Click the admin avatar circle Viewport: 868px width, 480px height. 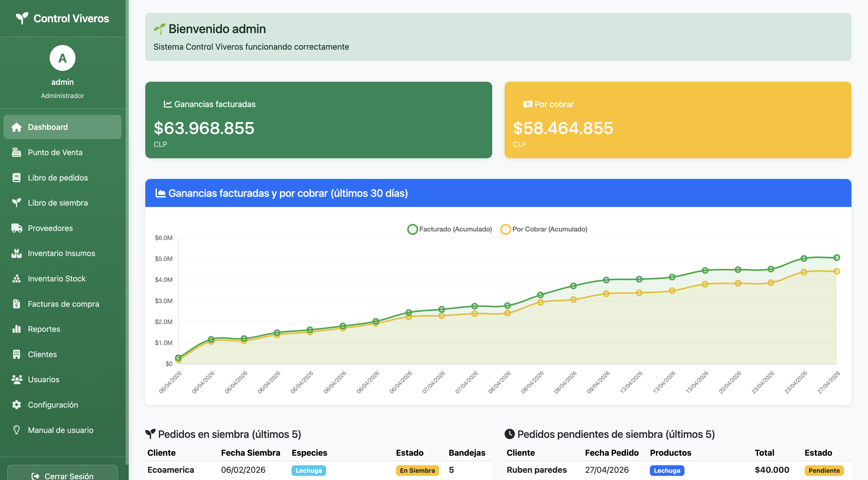pyautogui.click(x=62, y=58)
